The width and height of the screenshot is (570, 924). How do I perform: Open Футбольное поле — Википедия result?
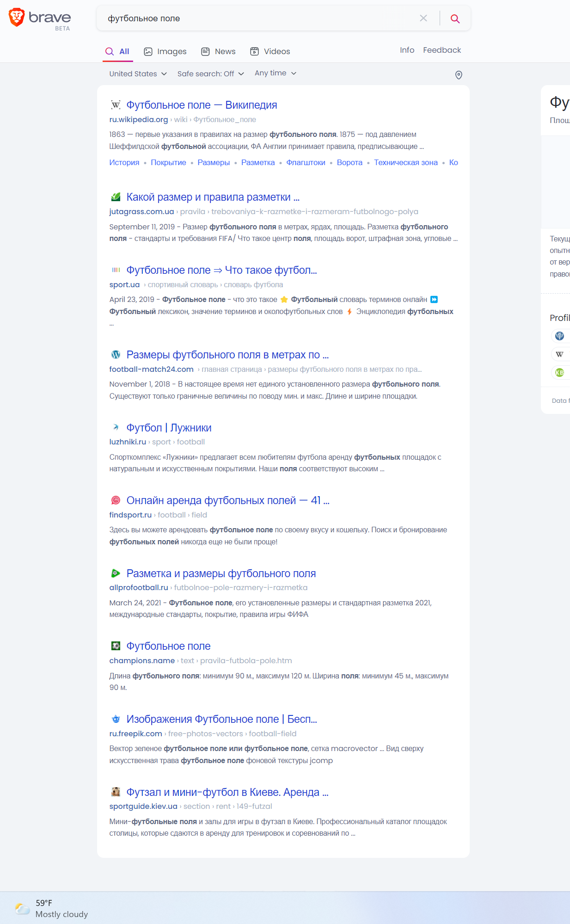click(202, 105)
